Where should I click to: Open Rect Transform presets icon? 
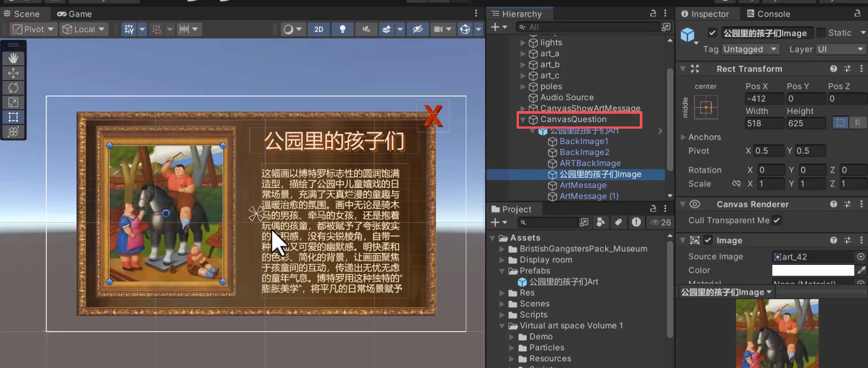[847, 69]
